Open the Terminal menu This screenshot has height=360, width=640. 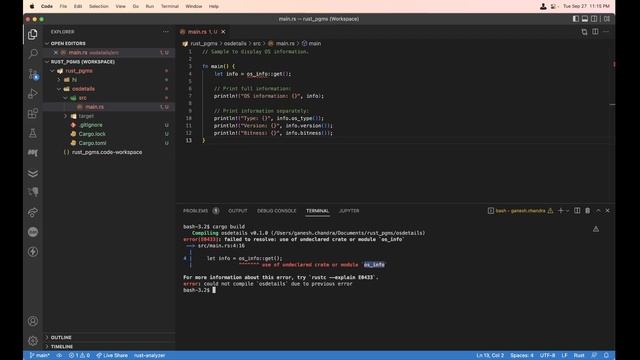pyautogui.click(x=170, y=6)
